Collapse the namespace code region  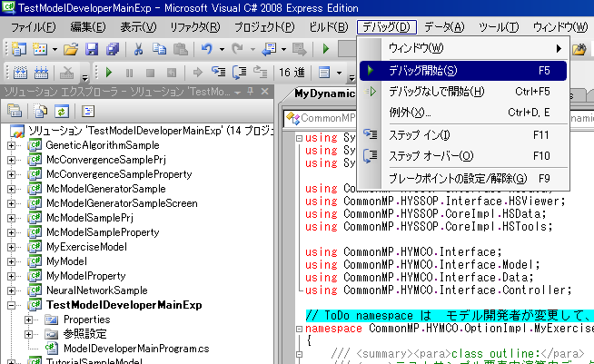(x=299, y=329)
